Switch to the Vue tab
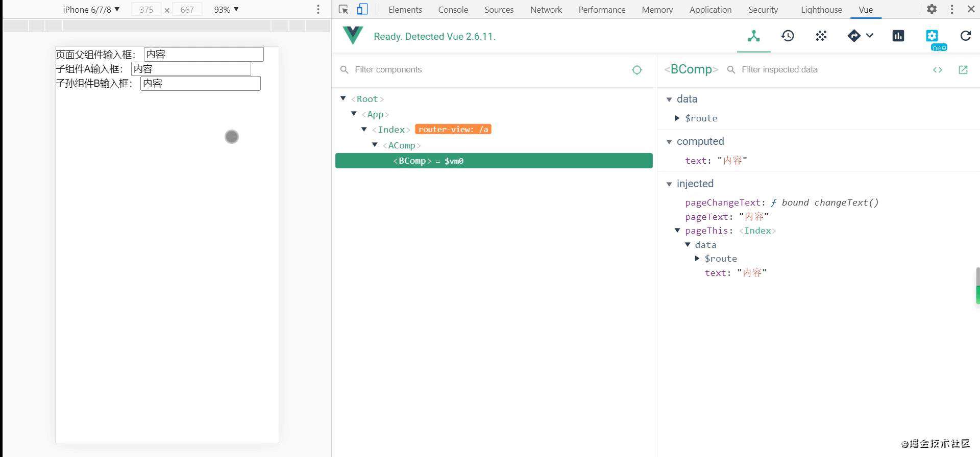 866,10
